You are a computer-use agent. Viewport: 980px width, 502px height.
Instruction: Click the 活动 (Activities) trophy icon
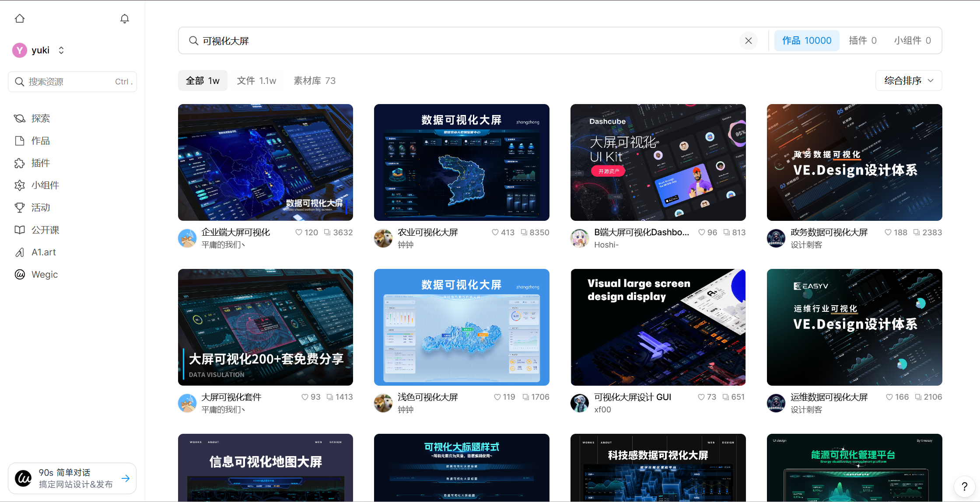pos(20,207)
